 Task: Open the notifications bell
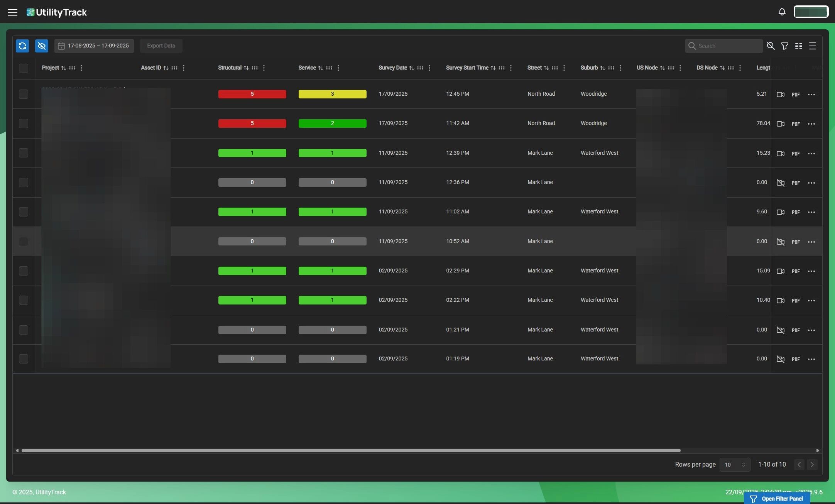pyautogui.click(x=782, y=12)
